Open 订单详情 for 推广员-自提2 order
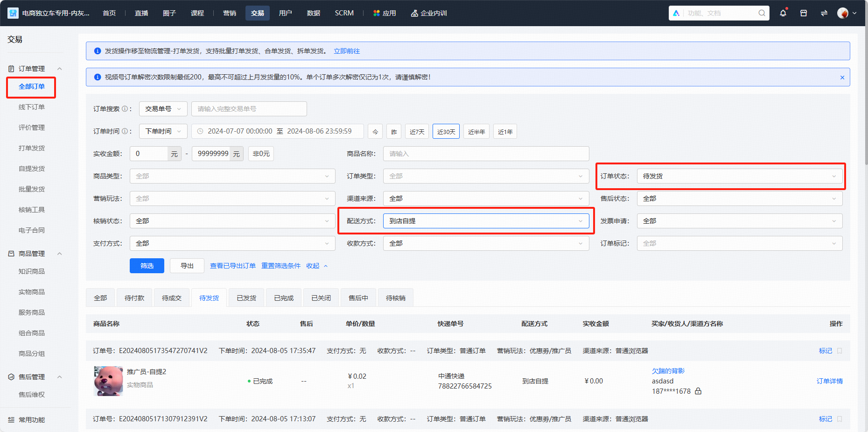The height and width of the screenshot is (432, 868). 830,381
